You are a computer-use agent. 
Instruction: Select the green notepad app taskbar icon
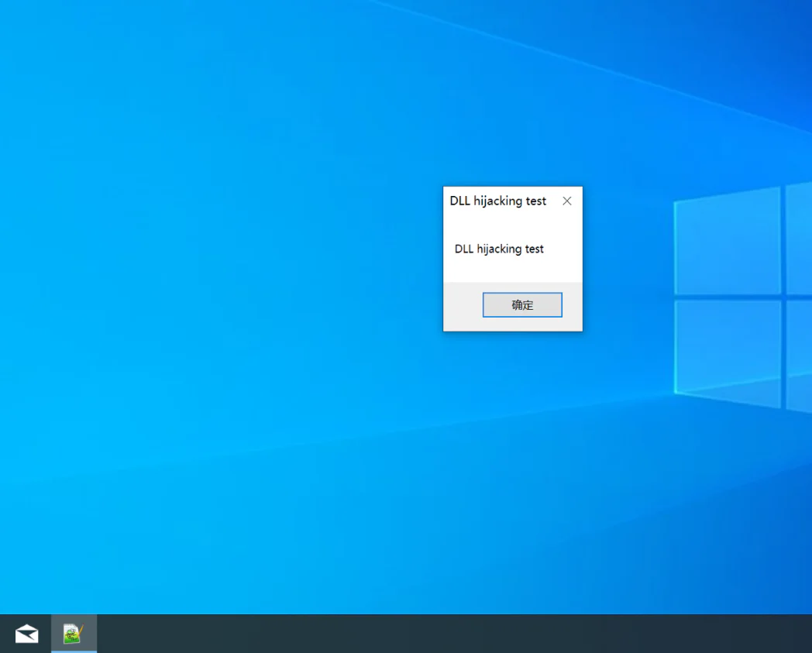(x=74, y=634)
